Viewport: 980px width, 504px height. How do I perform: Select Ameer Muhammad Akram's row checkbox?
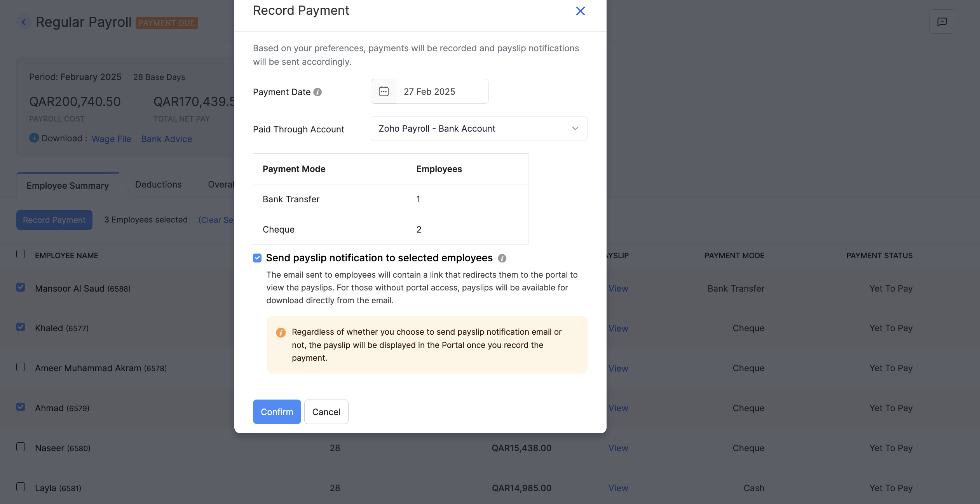pos(21,367)
